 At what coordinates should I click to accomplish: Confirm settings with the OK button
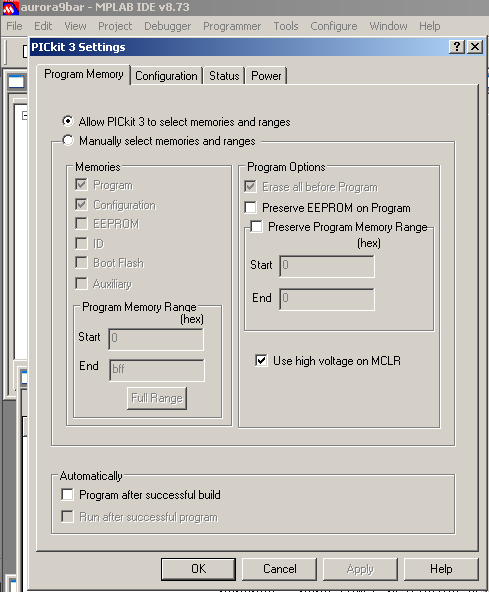[198, 569]
